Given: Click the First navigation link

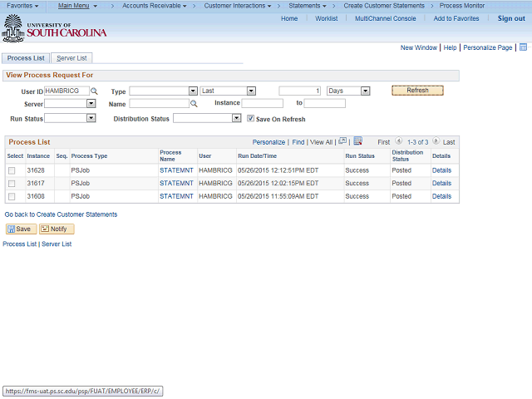Looking at the screenshot, I should click(384, 142).
